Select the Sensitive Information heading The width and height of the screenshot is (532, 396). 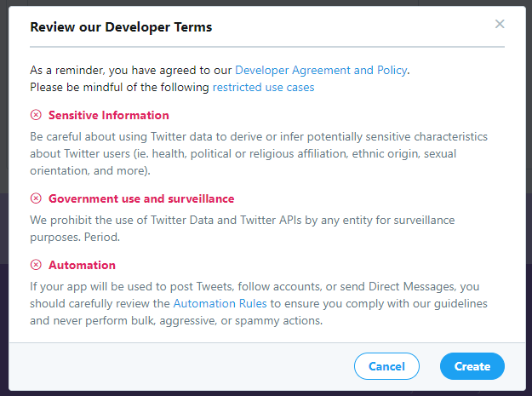click(x=109, y=115)
